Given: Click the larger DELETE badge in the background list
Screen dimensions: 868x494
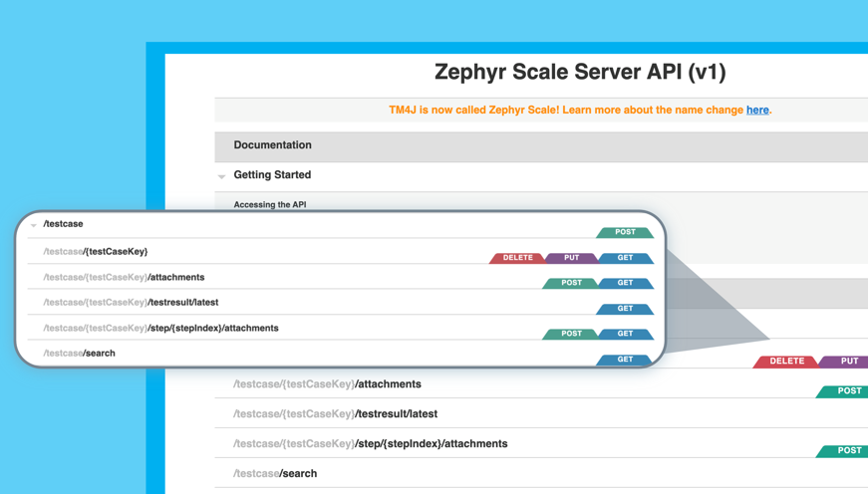Looking at the screenshot, I should tap(786, 362).
